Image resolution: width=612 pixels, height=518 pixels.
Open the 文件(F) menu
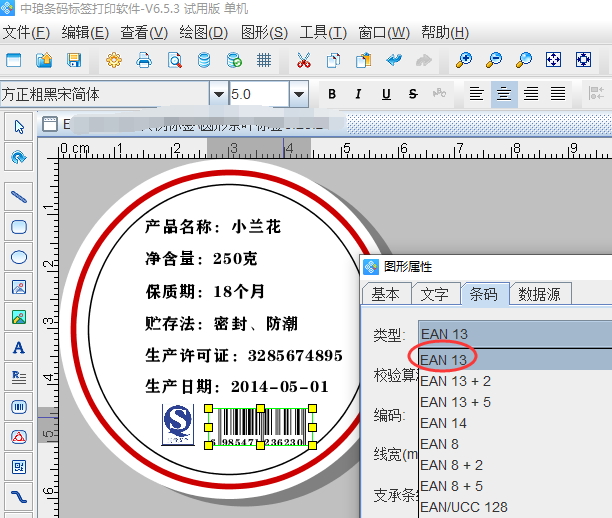point(26,32)
